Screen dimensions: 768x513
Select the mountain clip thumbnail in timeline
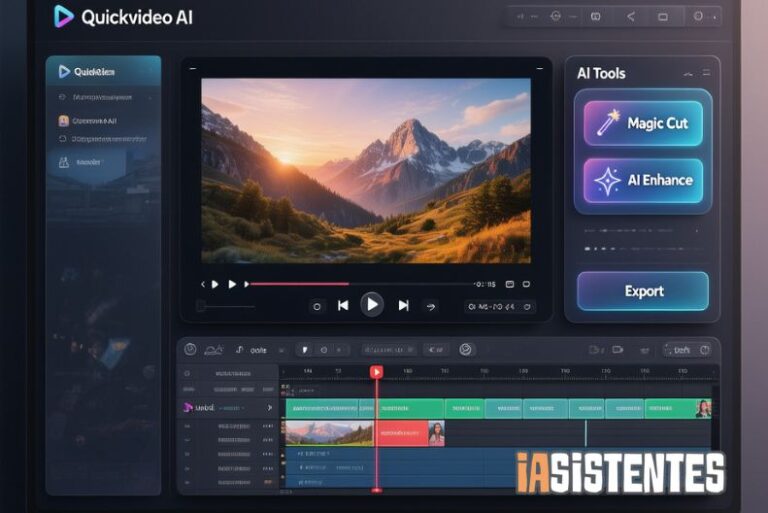pyautogui.click(x=329, y=433)
